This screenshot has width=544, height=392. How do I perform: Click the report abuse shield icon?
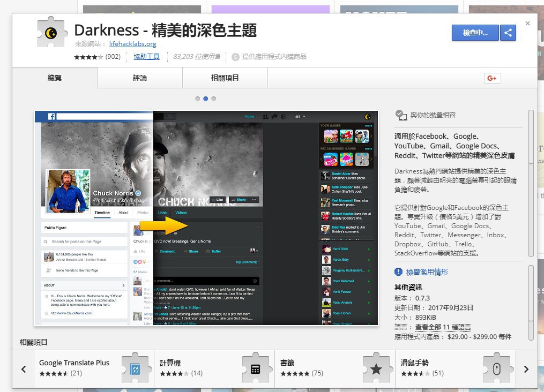tap(399, 272)
